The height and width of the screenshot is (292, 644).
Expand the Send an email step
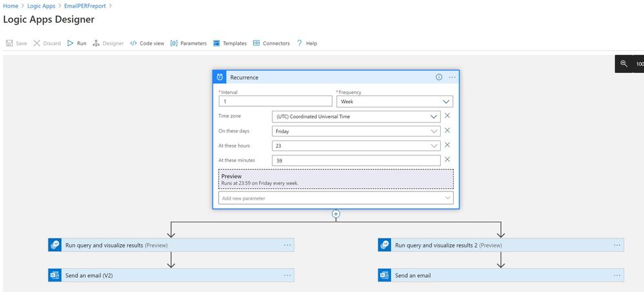coord(501,275)
